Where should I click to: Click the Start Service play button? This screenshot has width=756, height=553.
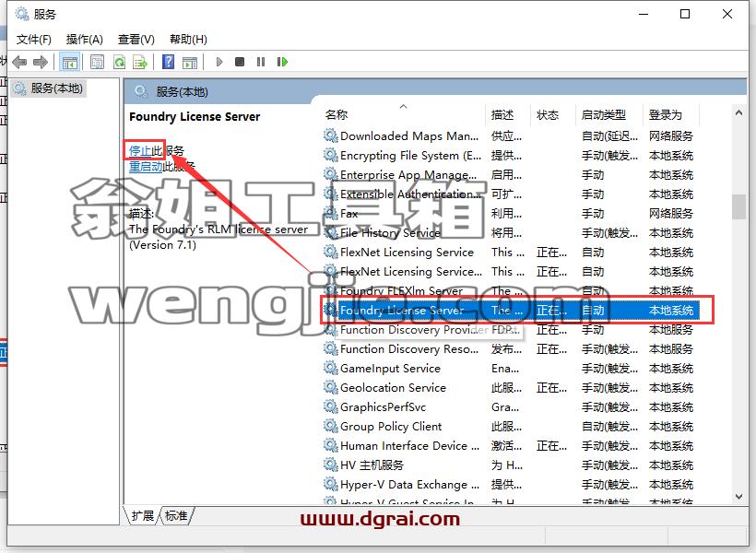click(x=219, y=62)
